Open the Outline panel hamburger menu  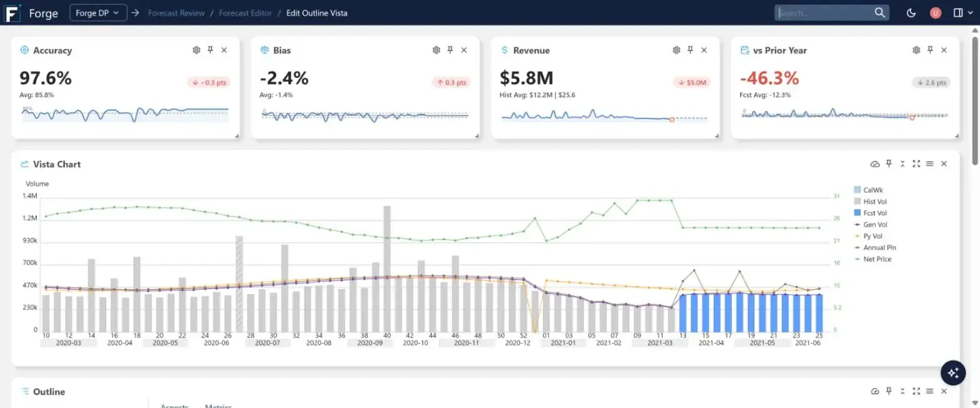(930, 391)
